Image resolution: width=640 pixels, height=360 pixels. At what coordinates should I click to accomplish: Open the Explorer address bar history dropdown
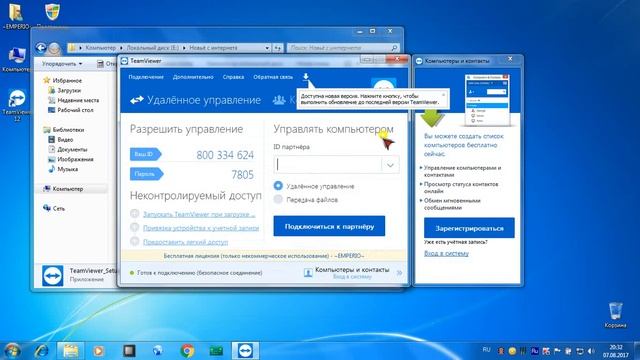[x=267, y=48]
